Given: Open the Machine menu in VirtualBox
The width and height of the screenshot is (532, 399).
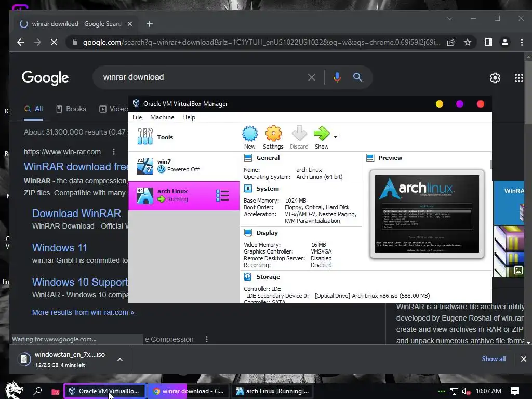Looking at the screenshot, I should (x=162, y=117).
